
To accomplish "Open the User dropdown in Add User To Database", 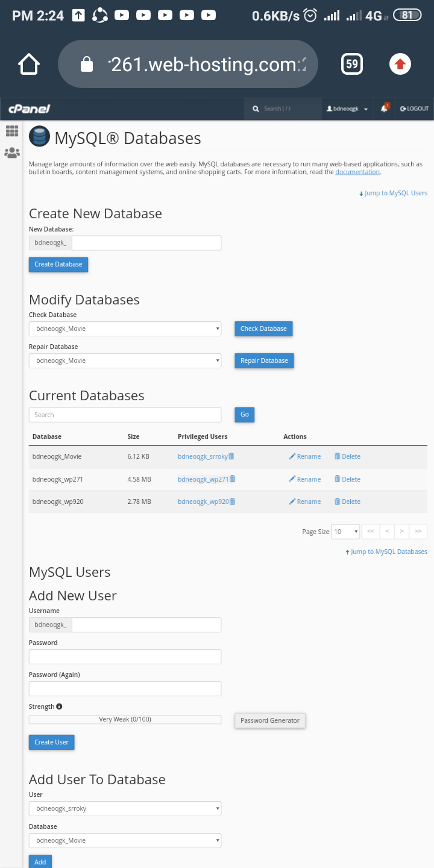I will coord(125,808).
